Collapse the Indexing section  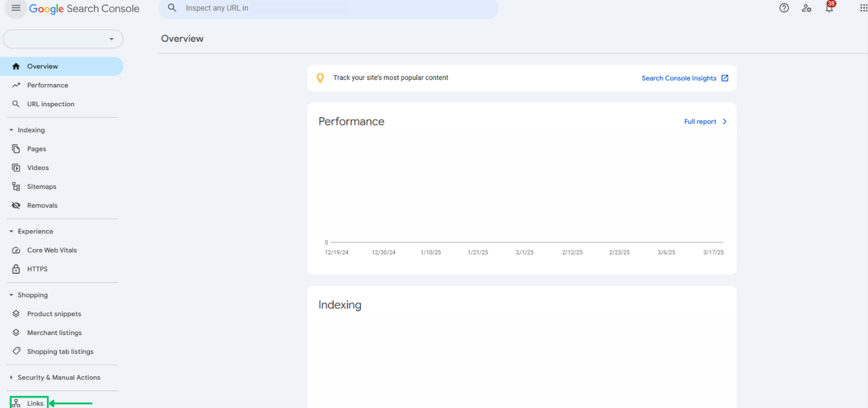tap(11, 130)
